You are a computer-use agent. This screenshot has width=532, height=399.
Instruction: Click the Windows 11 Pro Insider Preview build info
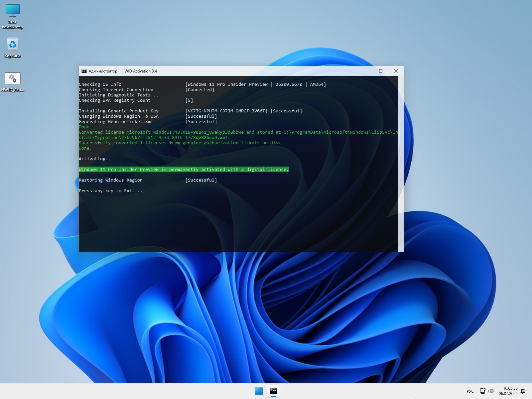256,84
